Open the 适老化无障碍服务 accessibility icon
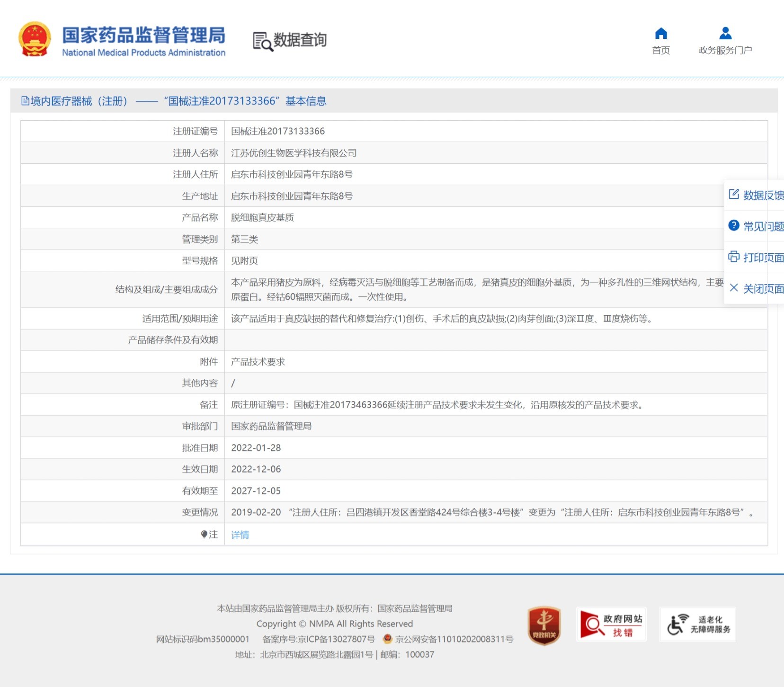 coord(698,625)
